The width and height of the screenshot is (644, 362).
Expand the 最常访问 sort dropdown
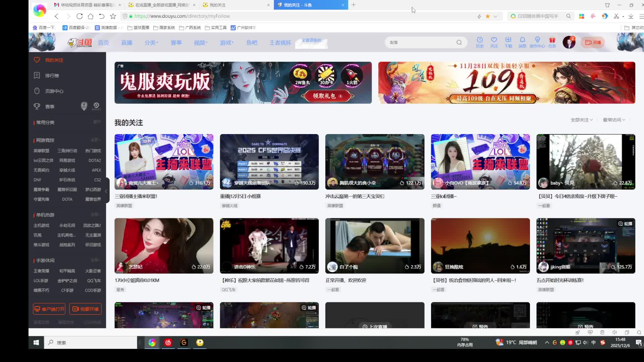pyautogui.click(x=613, y=120)
